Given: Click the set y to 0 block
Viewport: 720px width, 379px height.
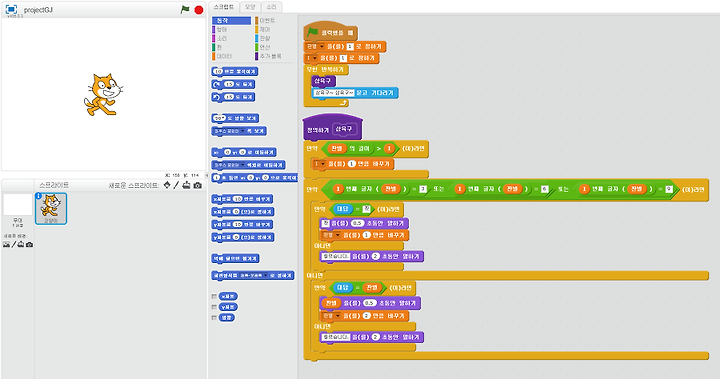Looking at the screenshot, I should coord(243,238).
